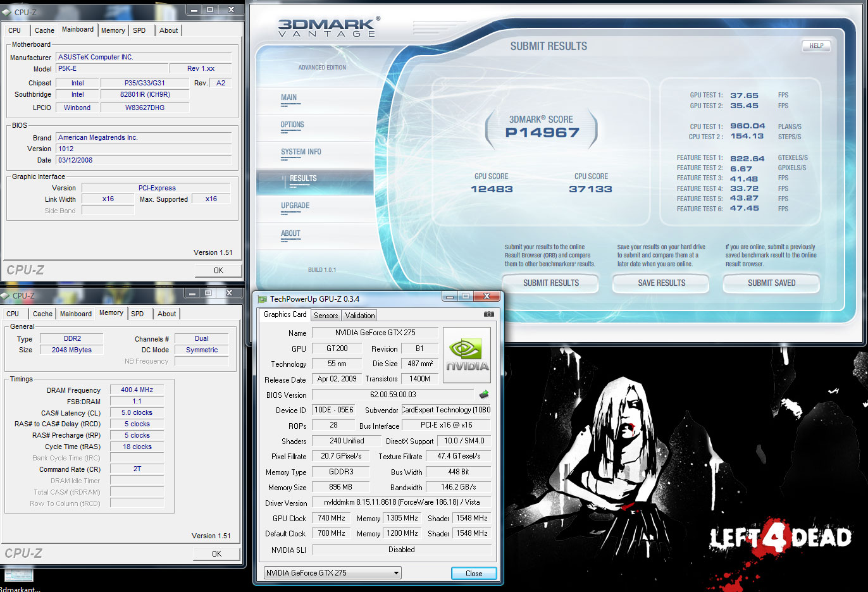Open SYSTEM INFO in 3DMark sidebar

pos(301,152)
